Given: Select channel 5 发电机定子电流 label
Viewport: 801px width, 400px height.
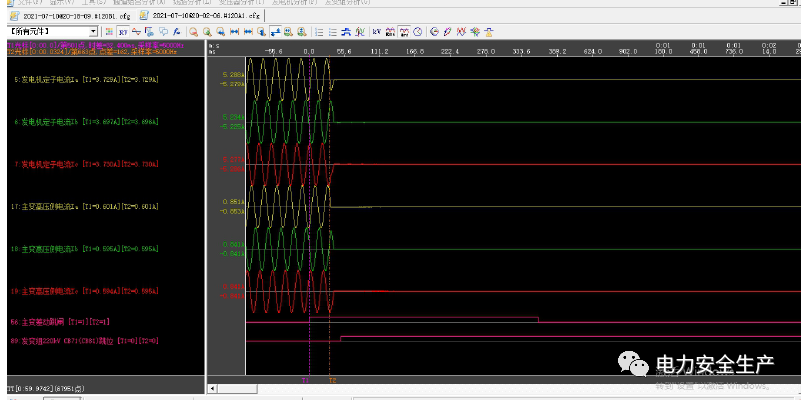Looking at the screenshot, I should 85,78.
